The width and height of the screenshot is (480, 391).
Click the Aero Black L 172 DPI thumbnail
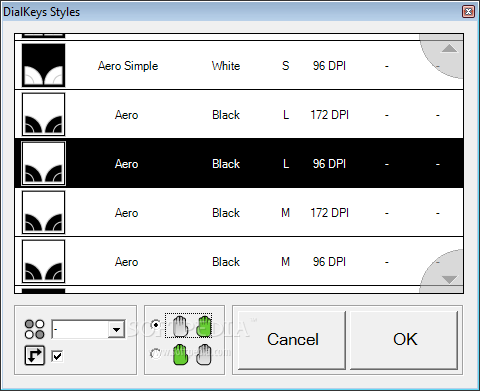tap(43, 114)
